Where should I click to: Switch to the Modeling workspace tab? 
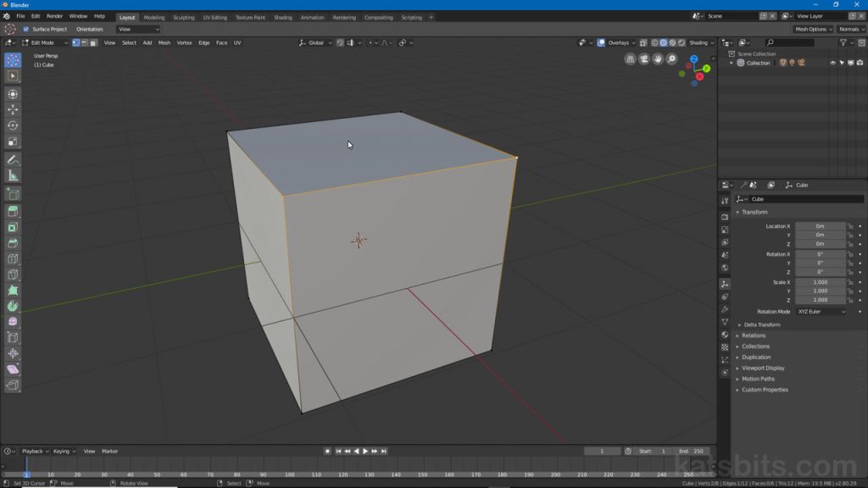click(154, 17)
